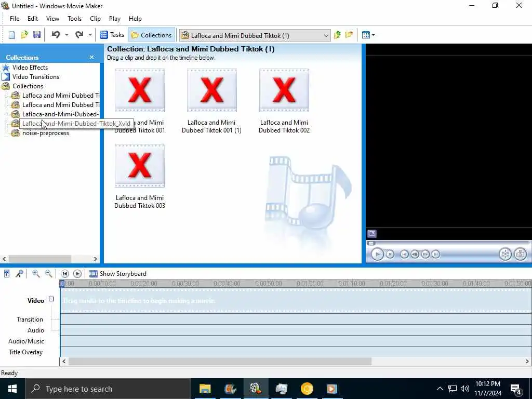The height and width of the screenshot is (399, 532).
Task: Save project with the floppy disk icon
Action: point(37,35)
